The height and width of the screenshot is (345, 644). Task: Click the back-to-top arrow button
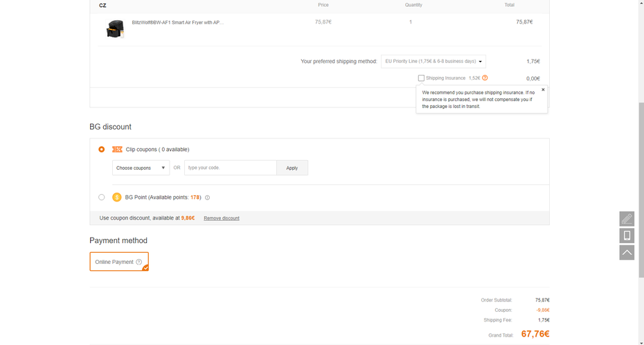pyautogui.click(x=627, y=253)
